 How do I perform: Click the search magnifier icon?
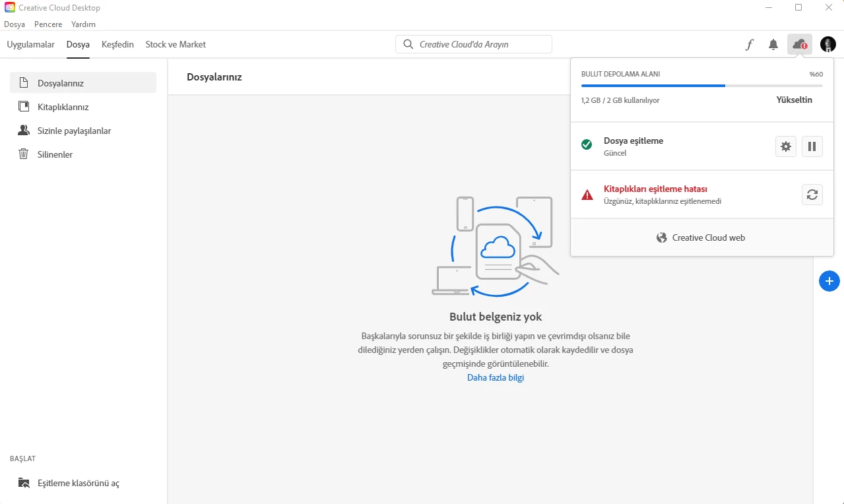click(x=408, y=44)
